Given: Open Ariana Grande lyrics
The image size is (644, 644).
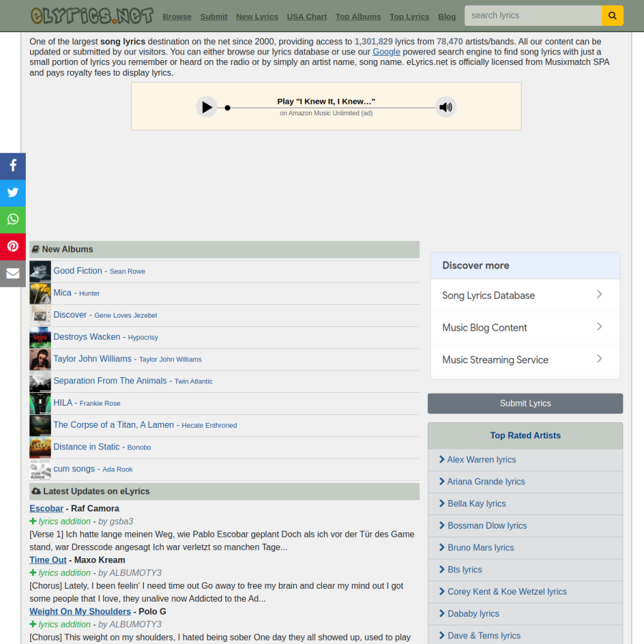Looking at the screenshot, I should pos(486,482).
